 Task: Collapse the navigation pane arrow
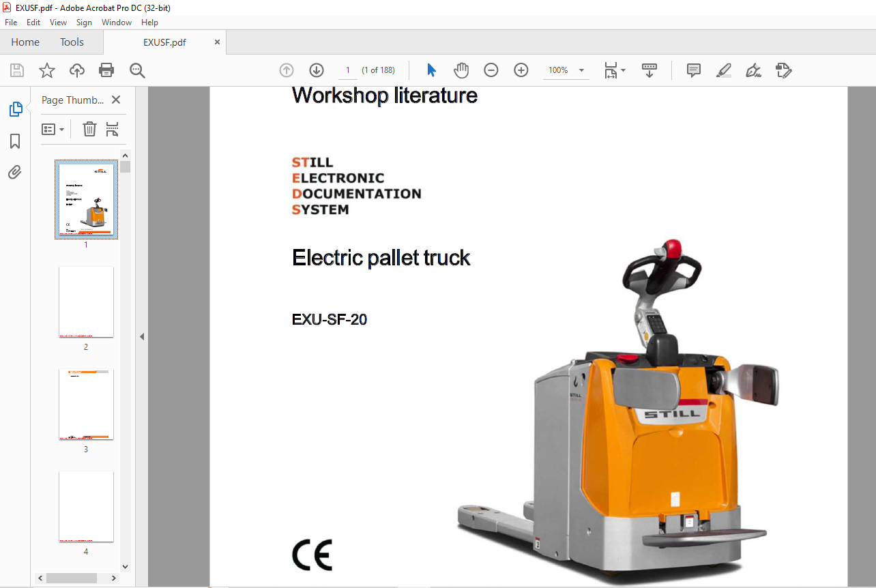click(x=142, y=336)
